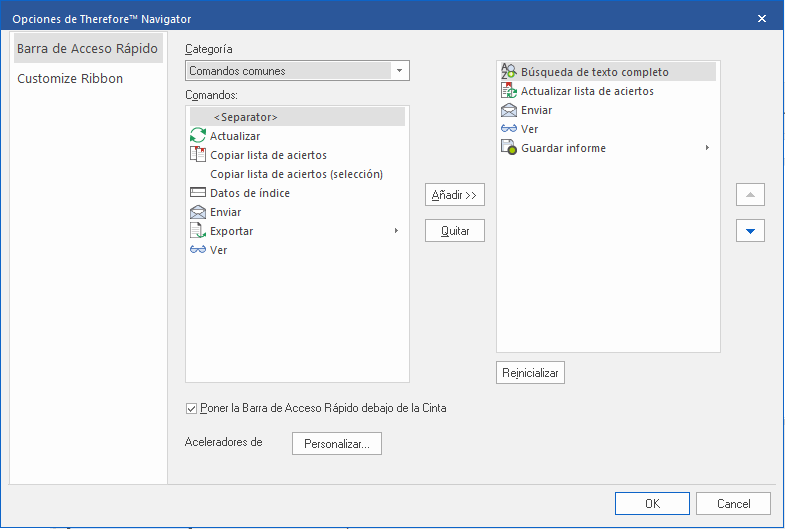
Task: Click the green Actualizar refresh icon
Action: pos(198,136)
